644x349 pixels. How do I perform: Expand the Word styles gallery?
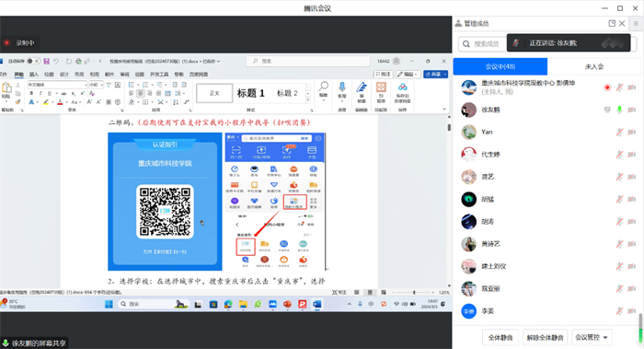click(308, 99)
